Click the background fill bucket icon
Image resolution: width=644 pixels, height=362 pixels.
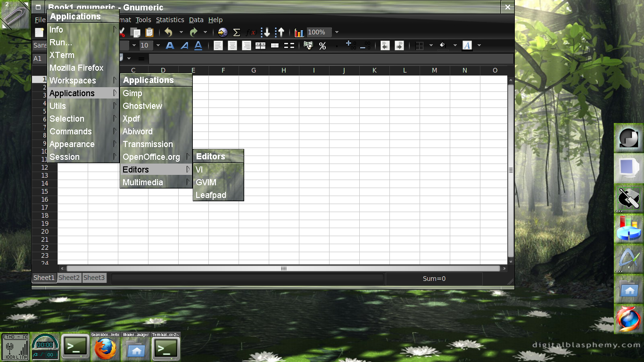[443, 46]
